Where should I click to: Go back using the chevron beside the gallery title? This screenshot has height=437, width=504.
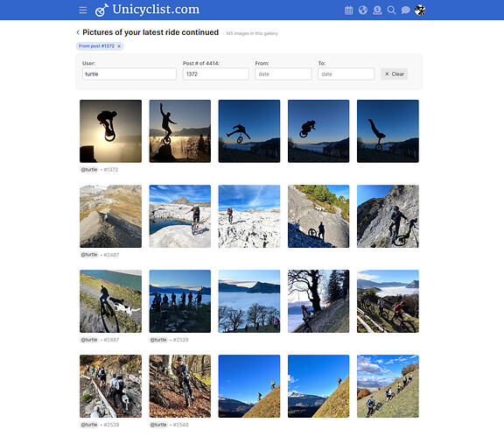tap(78, 32)
